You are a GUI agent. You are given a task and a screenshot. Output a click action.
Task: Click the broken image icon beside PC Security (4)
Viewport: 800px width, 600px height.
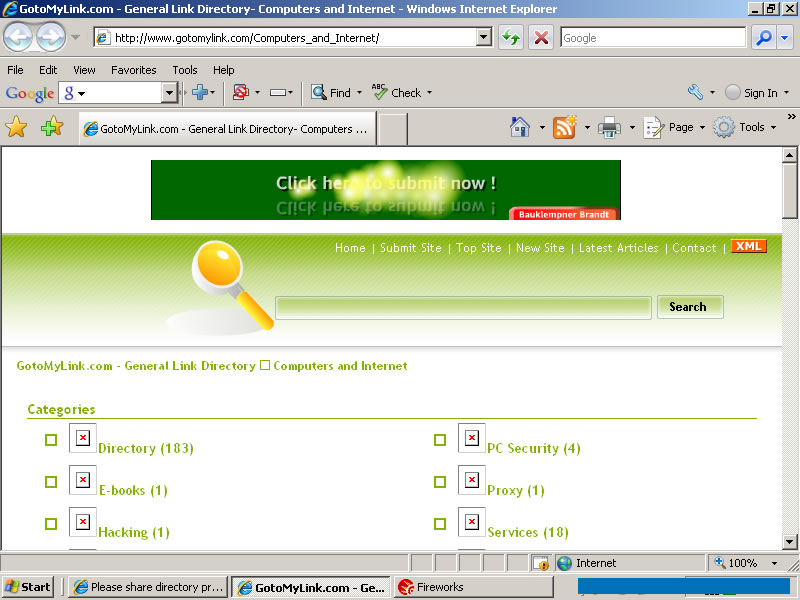pyautogui.click(x=472, y=438)
